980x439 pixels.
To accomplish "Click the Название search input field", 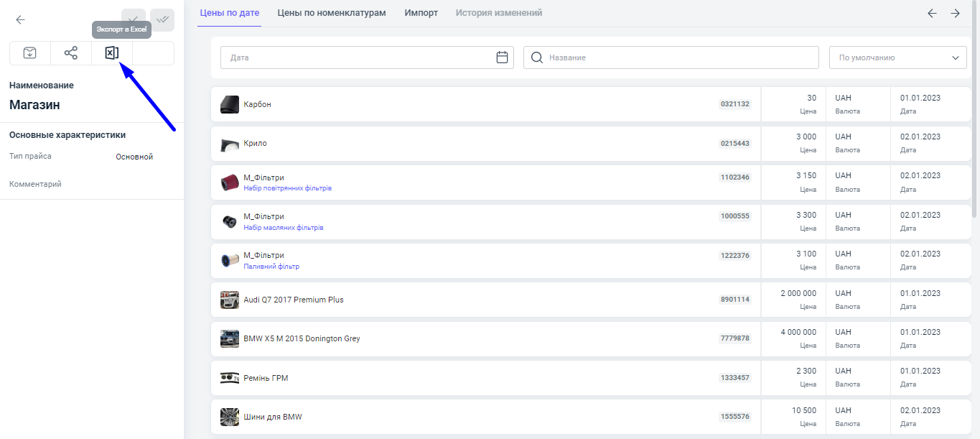I will click(x=678, y=57).
